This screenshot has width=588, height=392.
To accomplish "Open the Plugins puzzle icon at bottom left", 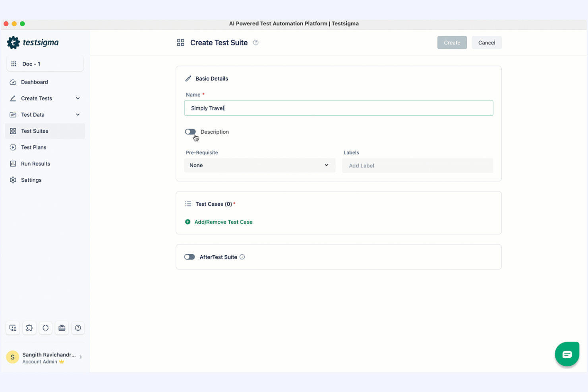I will [29, 328].
